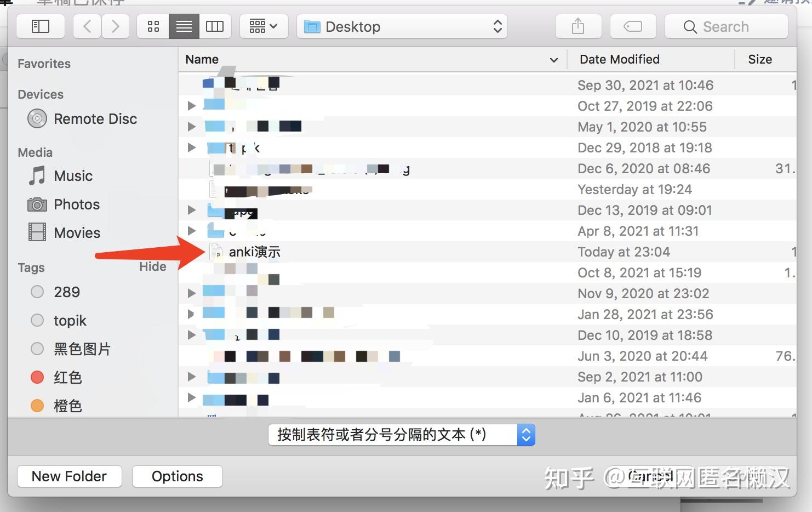Select the Movies sidebar icon
This screenshot has width=812, height=512.
(x=37, y=232)
